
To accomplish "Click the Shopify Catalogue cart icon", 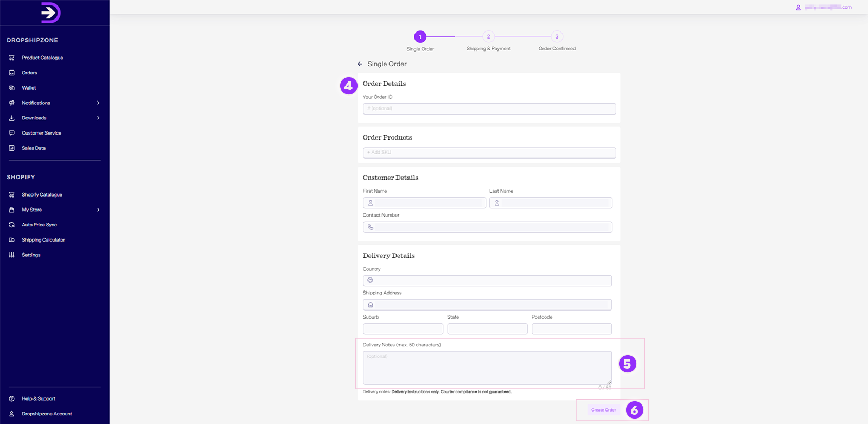I will click(11, 194).
